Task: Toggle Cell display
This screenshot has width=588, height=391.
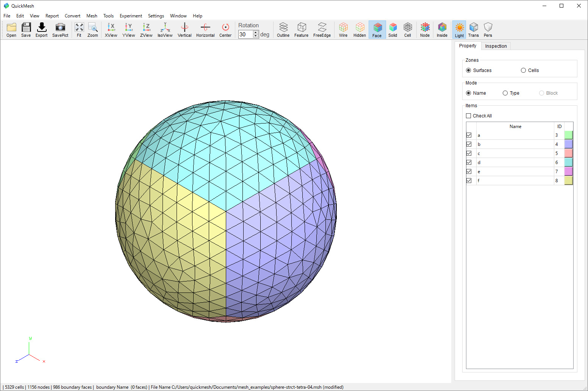Action: pos(408,30)
